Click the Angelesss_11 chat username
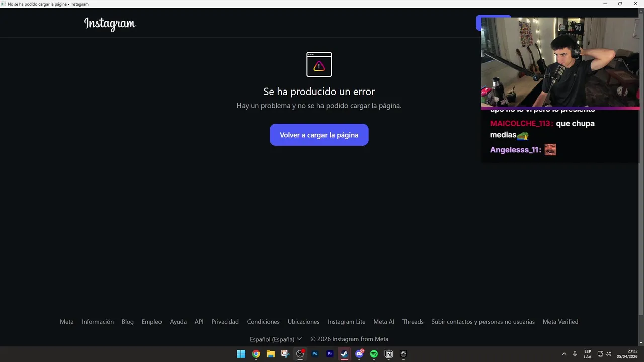Viewport: 644px width, 362px height. pos(516,150)
